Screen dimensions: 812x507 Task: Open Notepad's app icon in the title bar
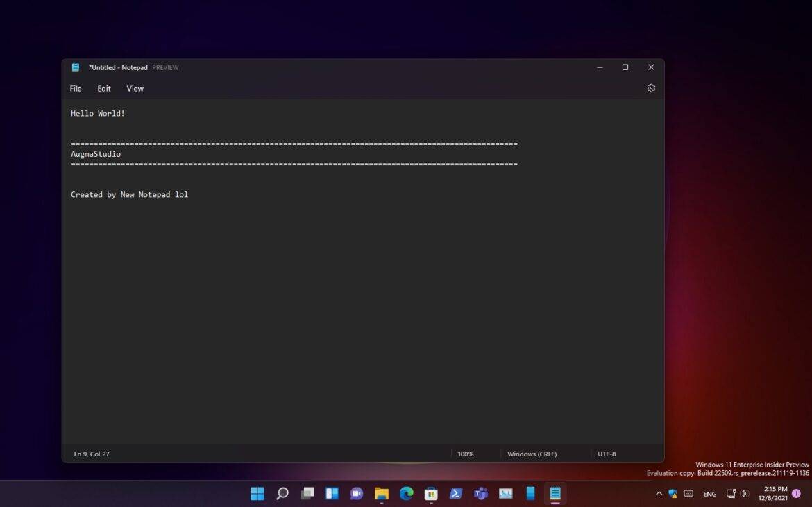pos(75,67)
